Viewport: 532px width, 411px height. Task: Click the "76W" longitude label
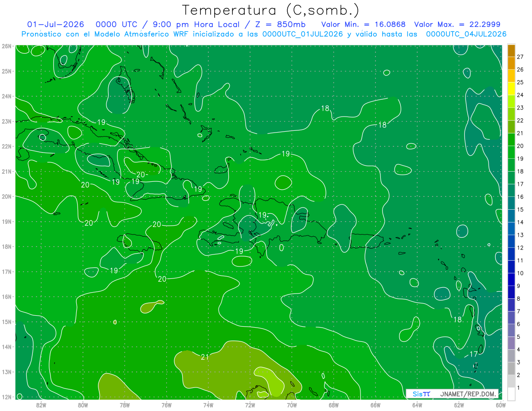[166, 404]
